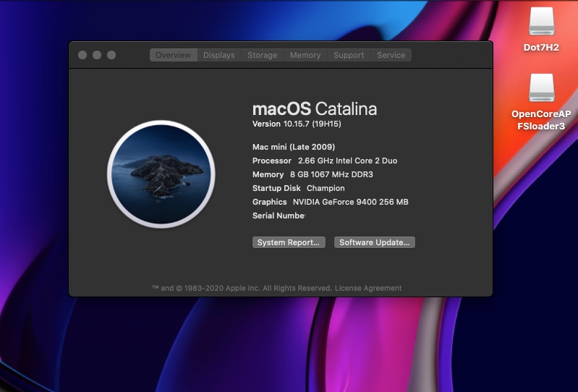Click the Software Update... button
This screenshot has width=578, height=392.
(375, 242)
